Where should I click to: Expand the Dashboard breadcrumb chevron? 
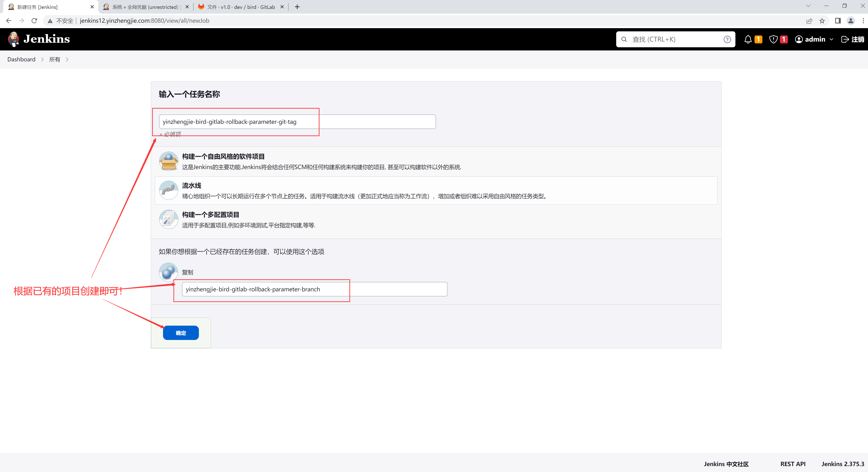42,59
